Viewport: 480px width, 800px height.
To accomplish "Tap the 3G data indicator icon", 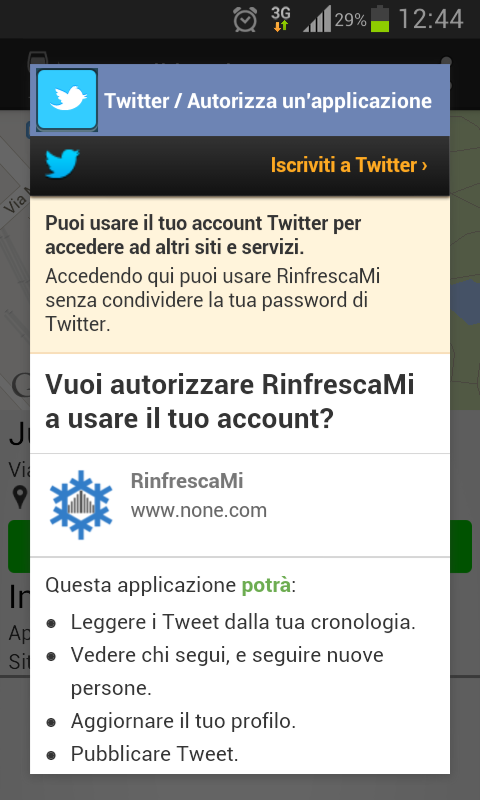I will click(x=281, y=19).
